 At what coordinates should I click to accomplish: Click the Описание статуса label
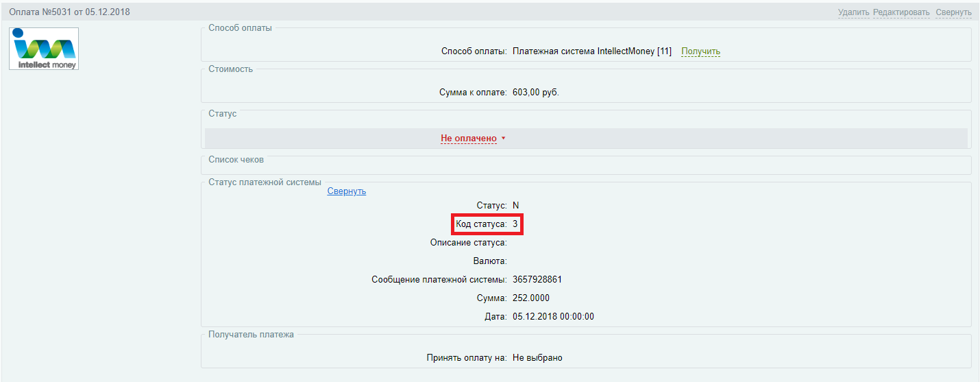pos(468,243)
